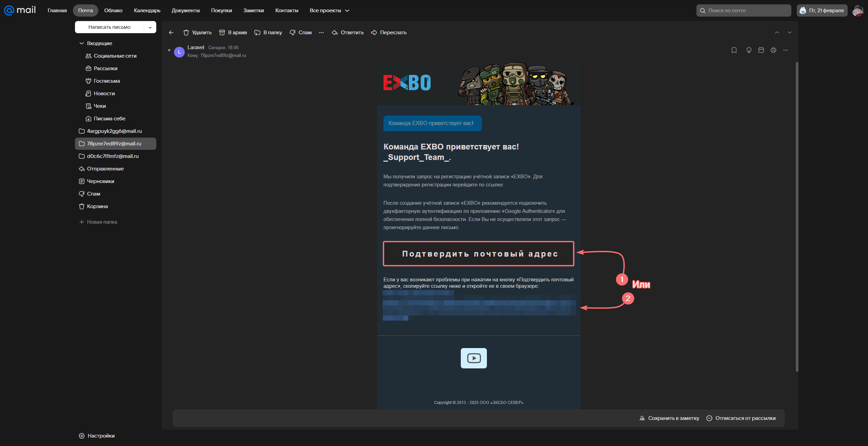Select folder 78pzre7ed89z@mail.ru
This screenshot has height=446, width=868.
pyautogui.click(x=116, y=144)
